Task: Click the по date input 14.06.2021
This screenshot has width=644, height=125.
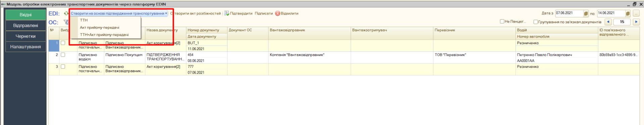Action: tap(611, 13)
